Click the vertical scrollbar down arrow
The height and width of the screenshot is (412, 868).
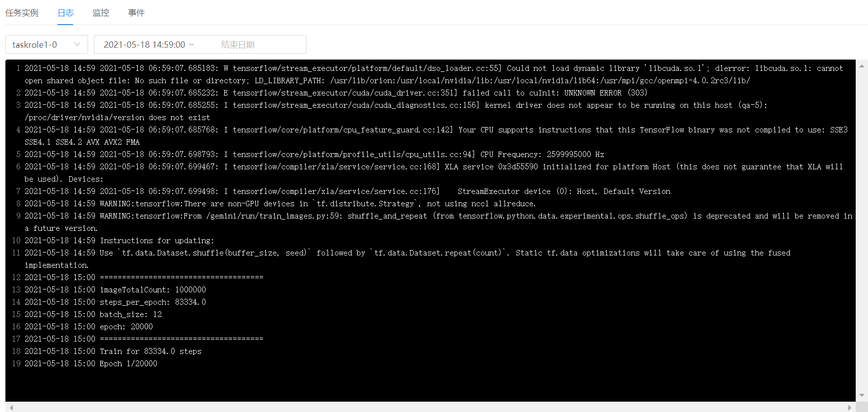(x=862, y=395)
